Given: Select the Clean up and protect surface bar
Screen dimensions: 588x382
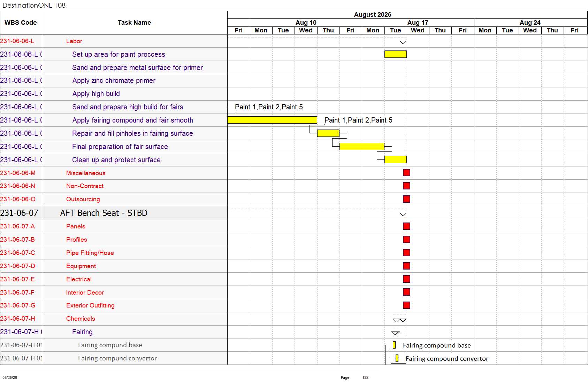Looking at the screenshot, I should coord(396,159).
